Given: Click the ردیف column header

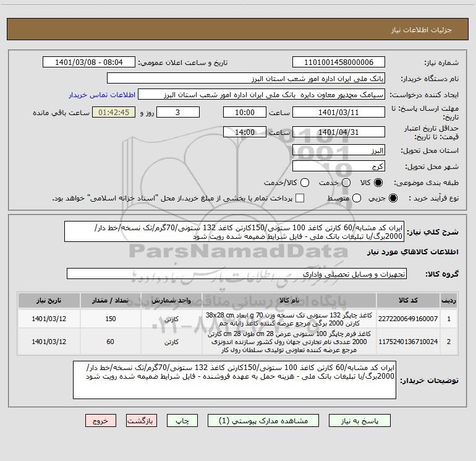Looking at the screenshot, I should (449, 300).
